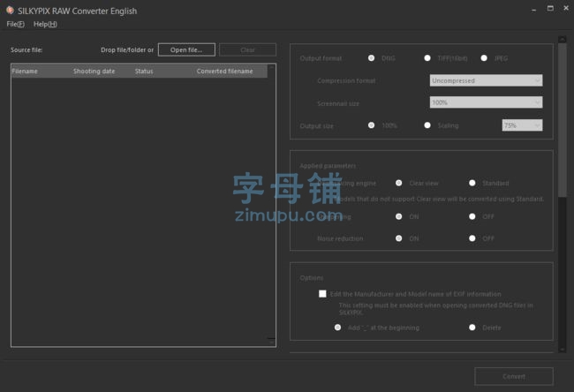The image size is (574, 392).
Task: Select TIFF(16bit) output format
Action: (x=427, y=58)
